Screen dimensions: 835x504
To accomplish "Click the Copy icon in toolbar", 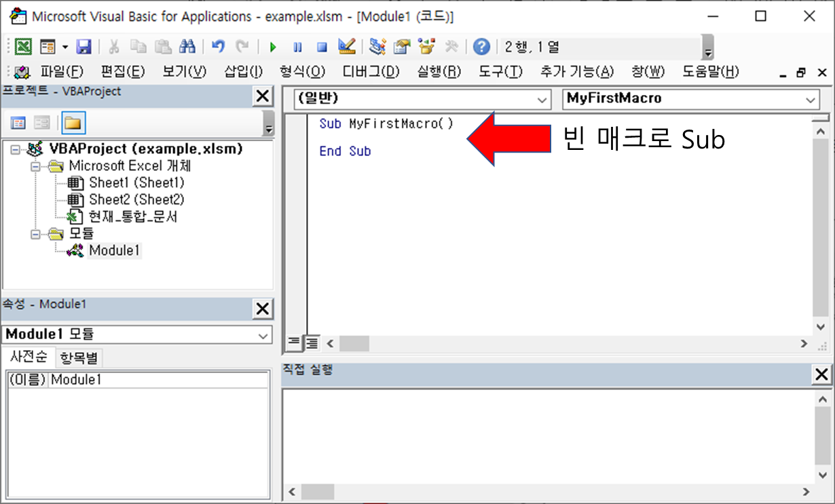I will tap(138, 47).
